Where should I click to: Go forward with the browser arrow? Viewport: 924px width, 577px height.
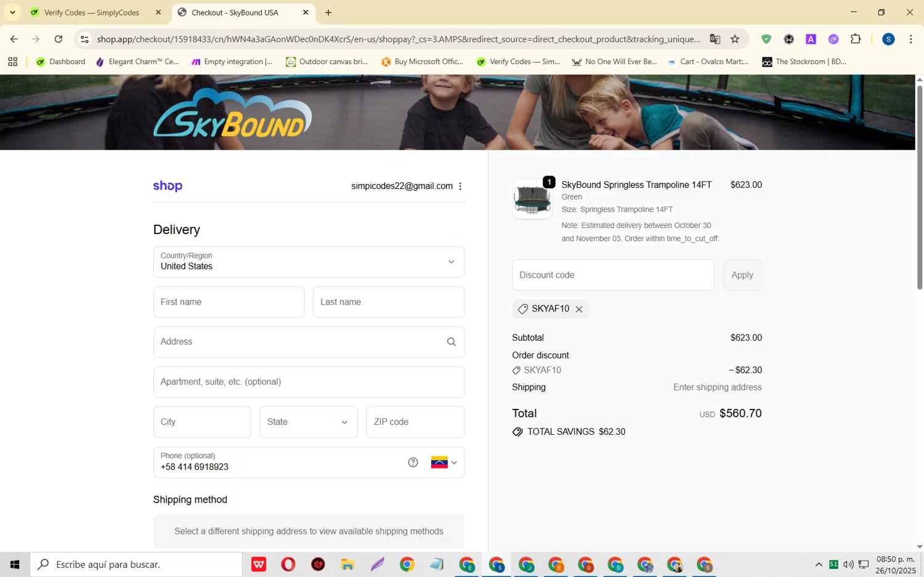point(36,39)
